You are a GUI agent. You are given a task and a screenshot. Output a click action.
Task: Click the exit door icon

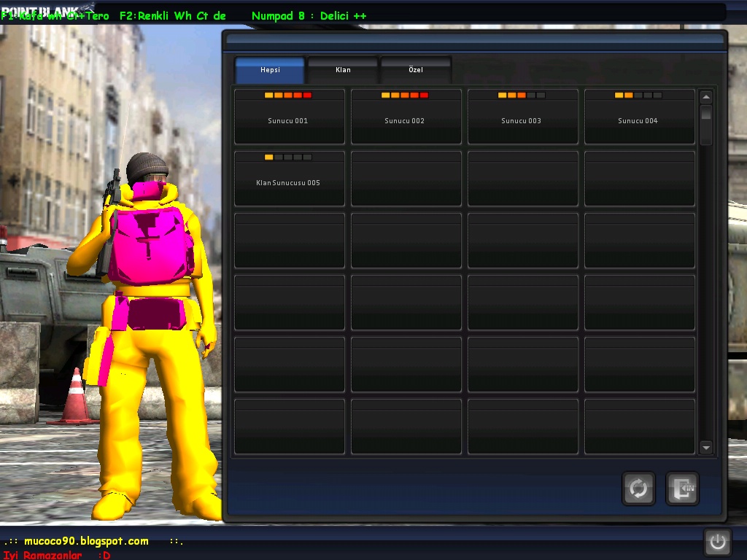(x=682, y=488)
